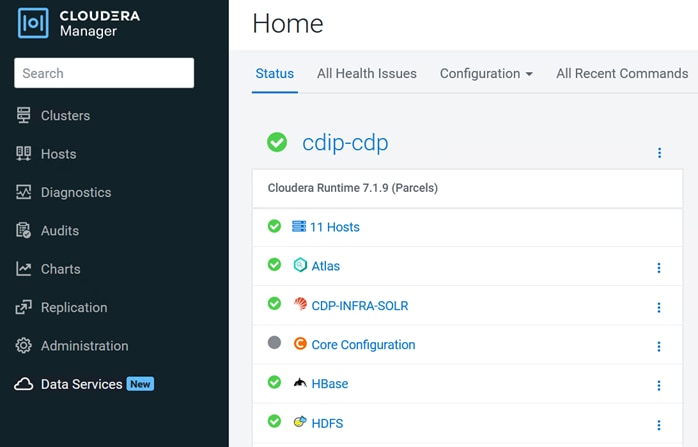The width and height of the screenshot is (698, 447).
Task: Open the 11 Hosts link
Action: tap(335, 227)
